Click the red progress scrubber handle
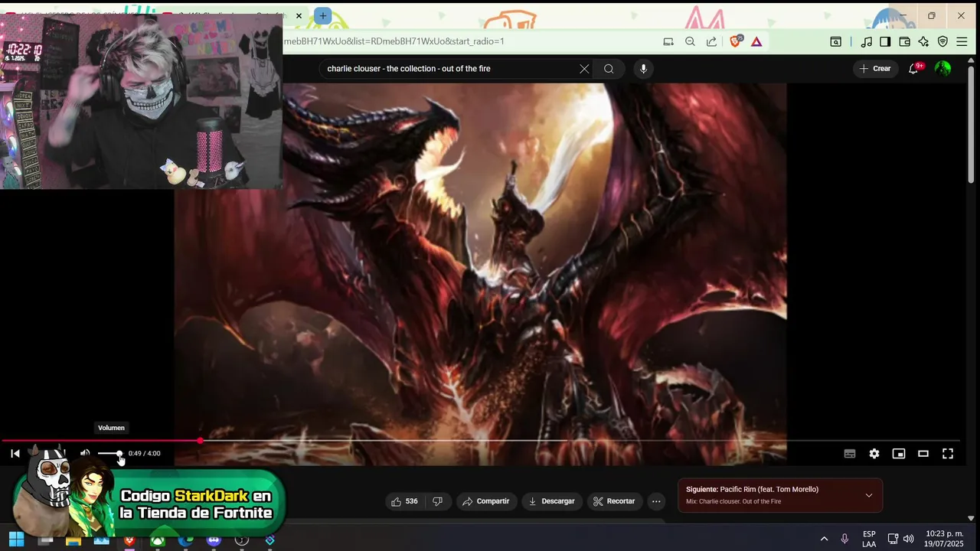 201,441
